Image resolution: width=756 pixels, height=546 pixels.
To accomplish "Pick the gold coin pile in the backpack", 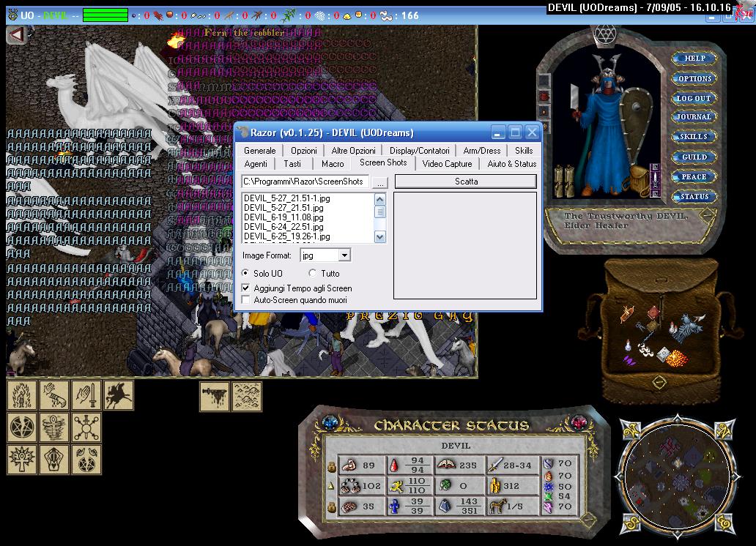I will tap(675, 359).
